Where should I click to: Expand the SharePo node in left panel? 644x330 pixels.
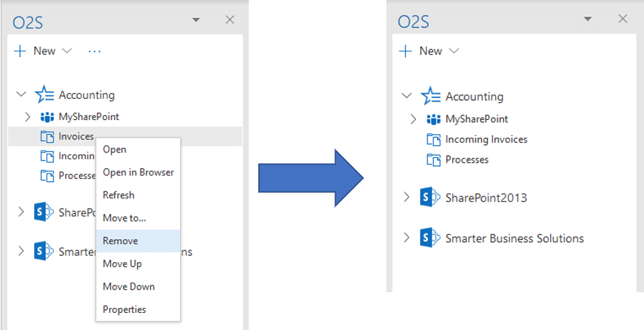pyautogui.click(x=21, y=212)
